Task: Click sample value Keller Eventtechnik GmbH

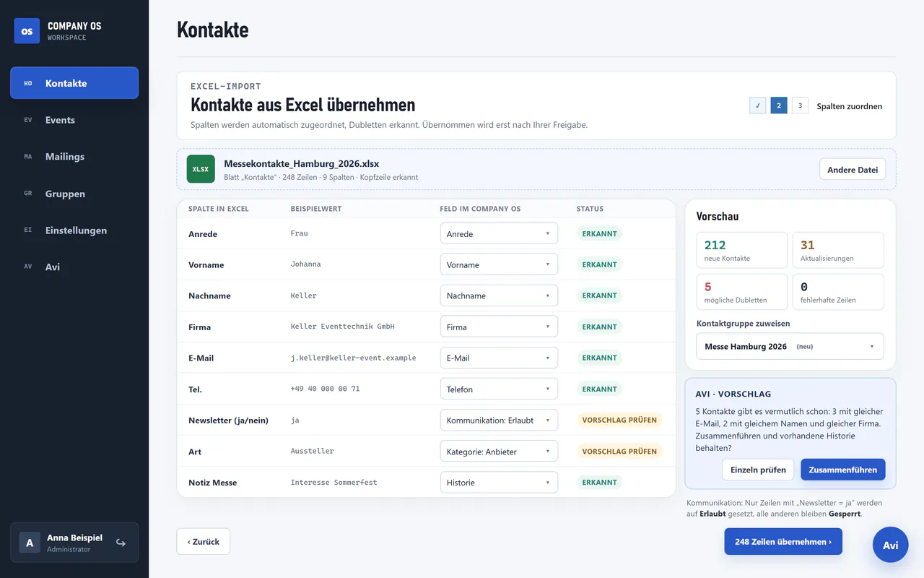Action: (x=342, y=327)
